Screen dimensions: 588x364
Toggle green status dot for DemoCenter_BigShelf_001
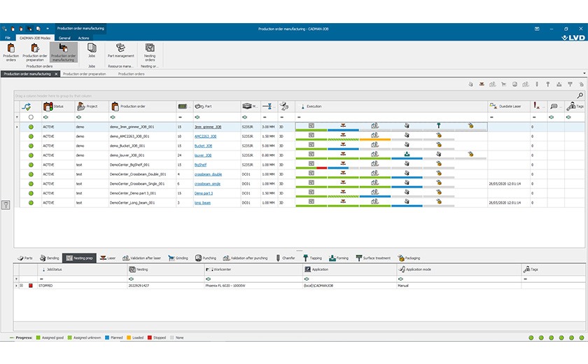point(31,164)
